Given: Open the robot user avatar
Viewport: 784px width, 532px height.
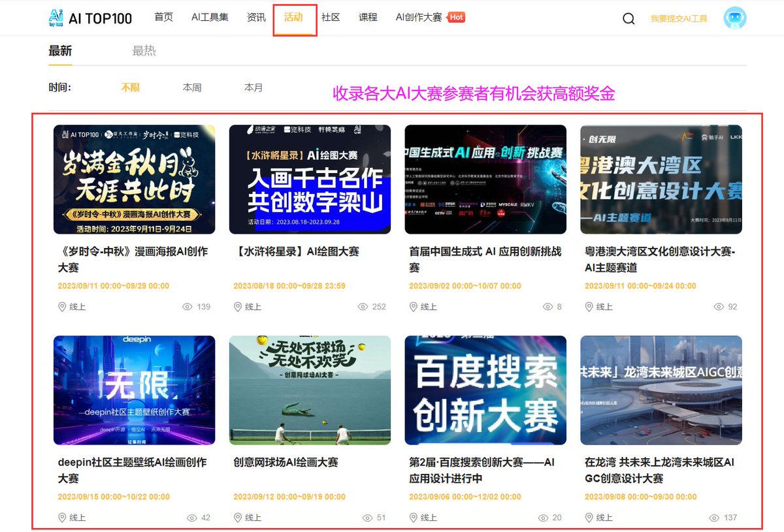Looking at the screenshot, I should pos(735,18).
